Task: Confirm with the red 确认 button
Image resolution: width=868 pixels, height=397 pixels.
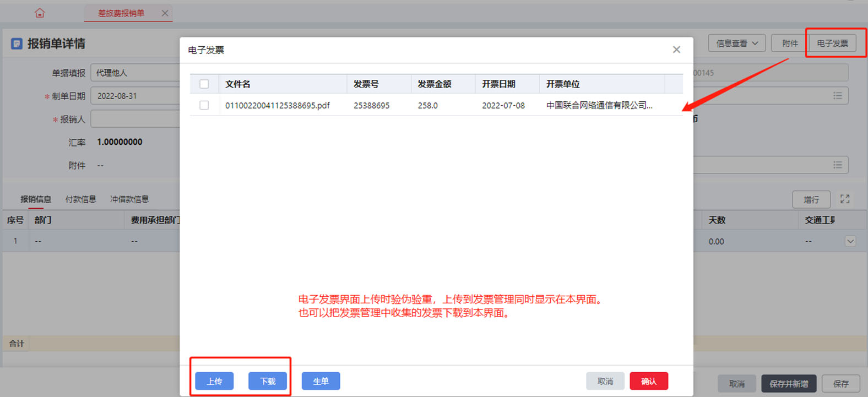Action: (x=649, y=381)
